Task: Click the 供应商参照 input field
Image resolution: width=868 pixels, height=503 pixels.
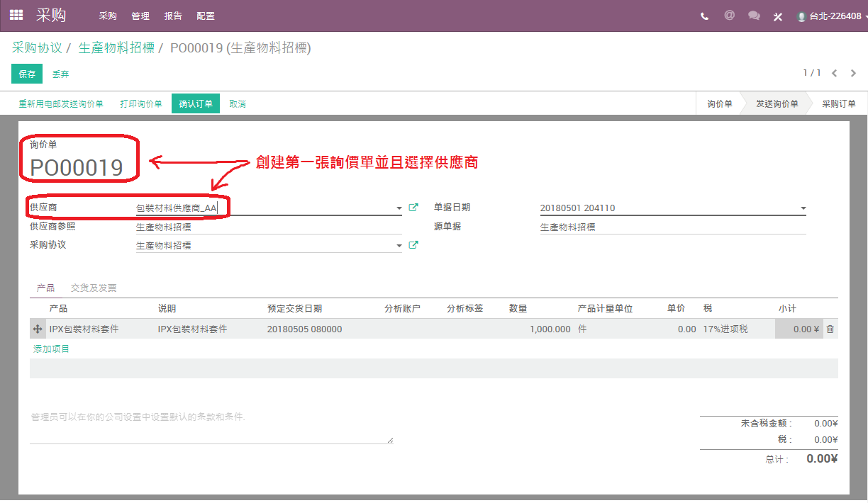Action: tap(269, 227)
